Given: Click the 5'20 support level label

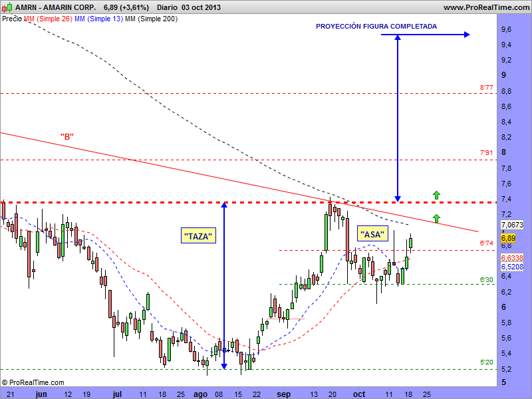Looking at the screenshot, I should click(486, 362).
